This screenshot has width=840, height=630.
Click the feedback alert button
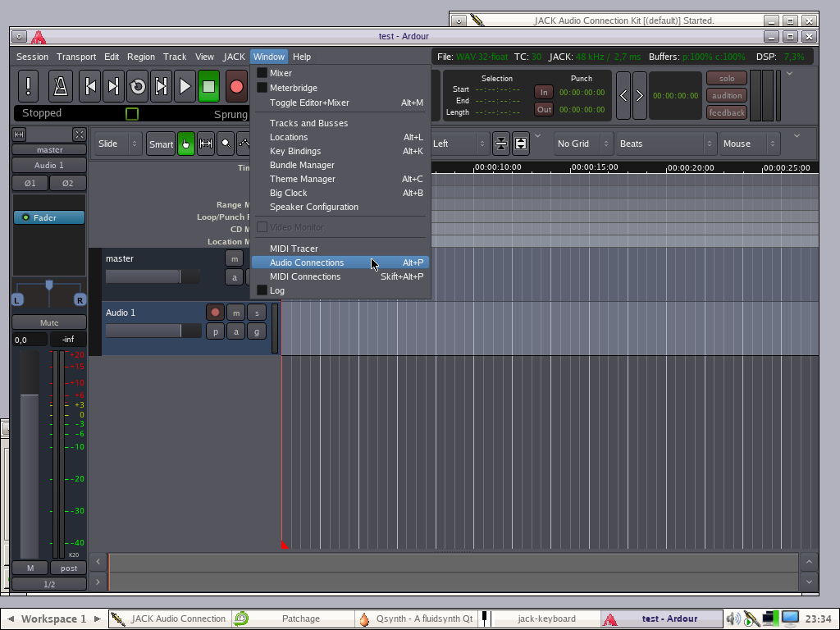(727, 112)
